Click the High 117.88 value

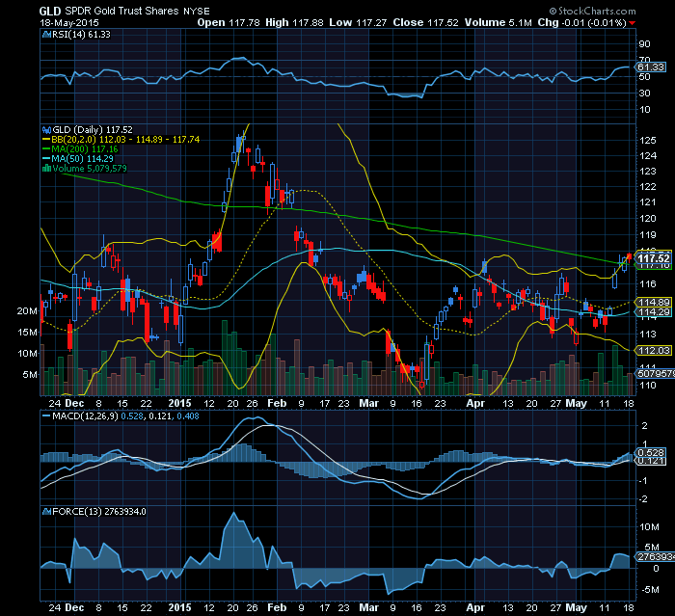pos(294,22)
